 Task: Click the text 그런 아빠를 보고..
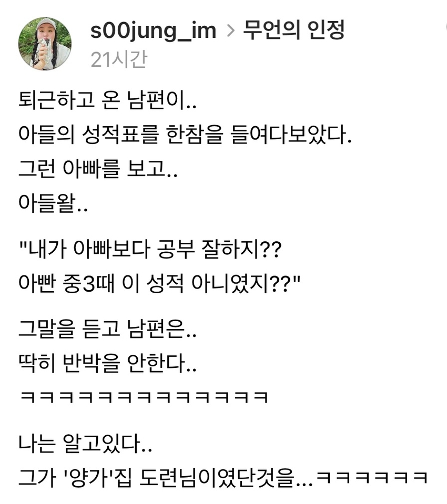[x=98, y=168]
